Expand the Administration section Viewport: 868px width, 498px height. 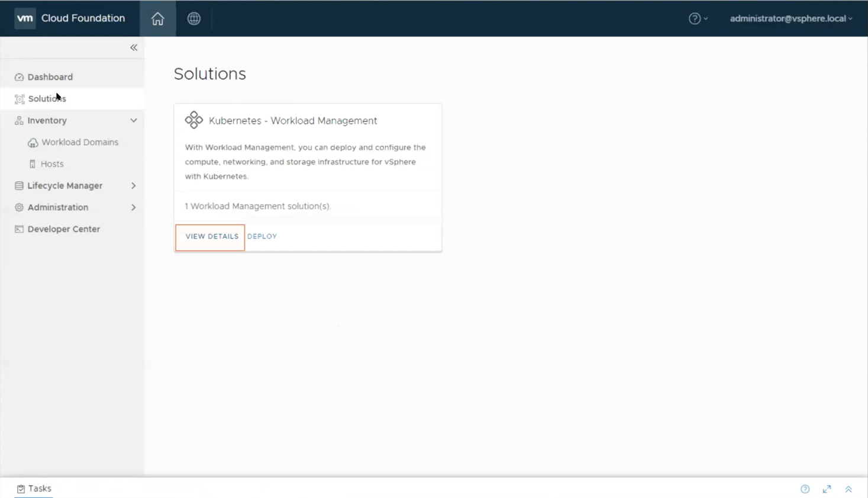point(134,207)
